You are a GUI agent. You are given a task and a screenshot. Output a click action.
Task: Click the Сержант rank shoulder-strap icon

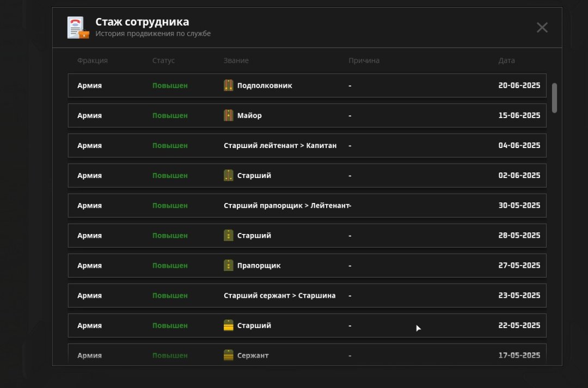[228, 355]
